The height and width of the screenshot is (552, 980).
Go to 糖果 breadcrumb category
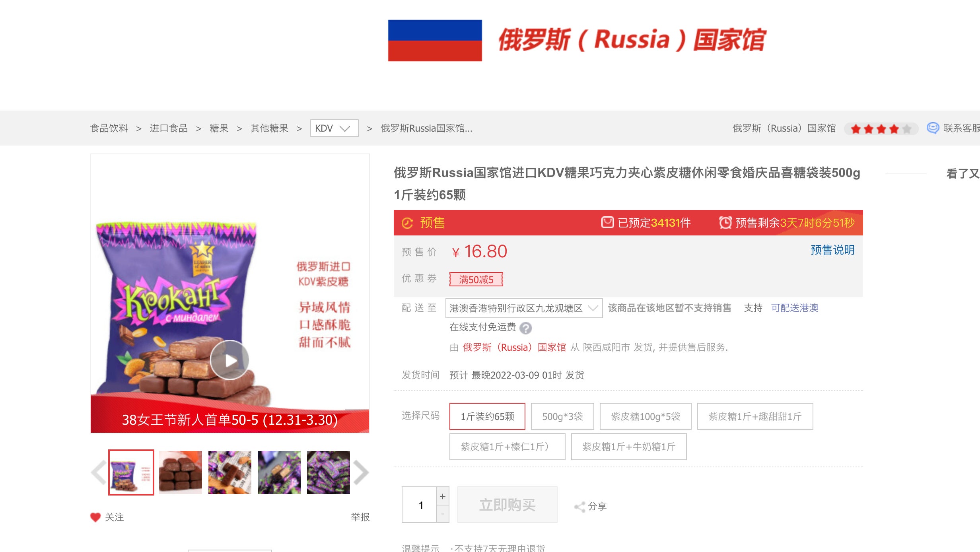coord(219,128)
